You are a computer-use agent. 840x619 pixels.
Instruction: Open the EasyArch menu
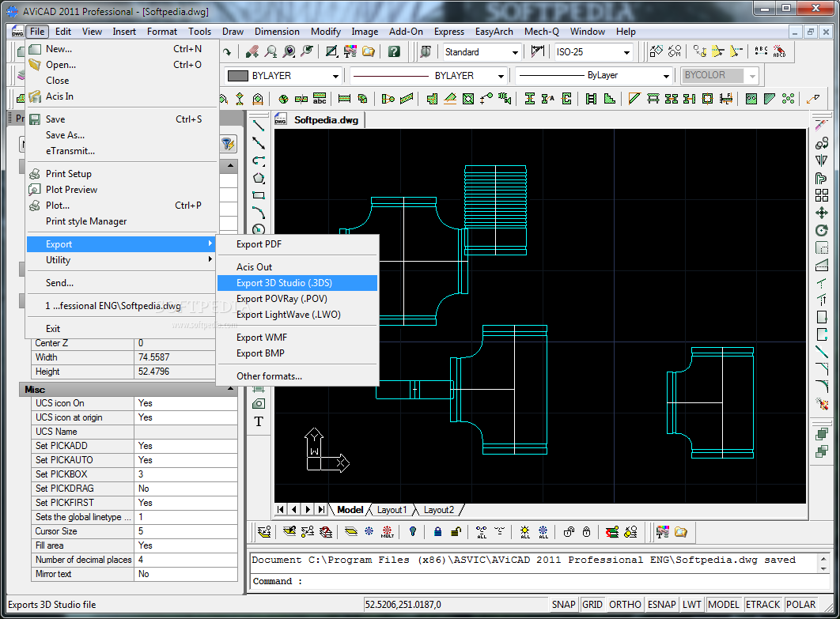tap(494, 32)
